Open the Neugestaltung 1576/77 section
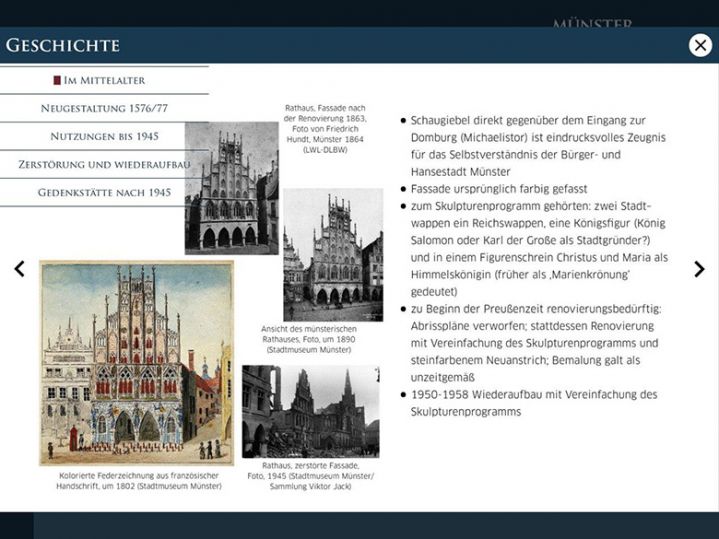Image resolution: width=719 pixels, height=539 pixels. coord(104,108)
